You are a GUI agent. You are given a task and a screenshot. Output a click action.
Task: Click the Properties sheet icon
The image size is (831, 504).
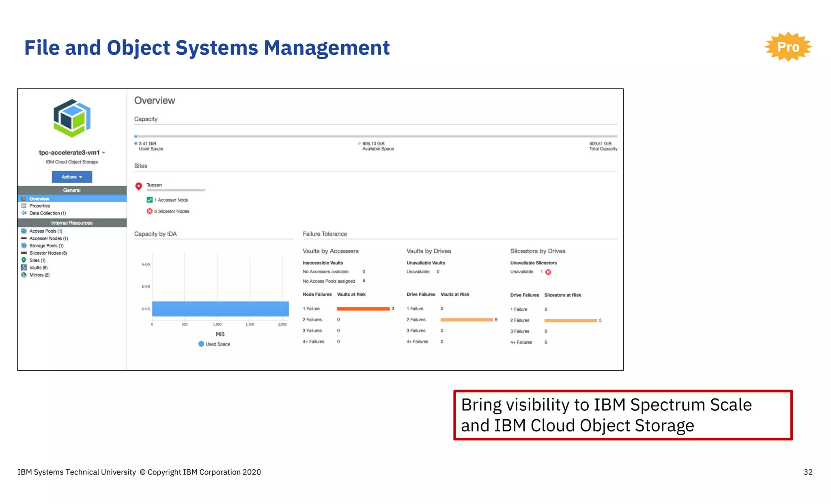pos(24,206)
